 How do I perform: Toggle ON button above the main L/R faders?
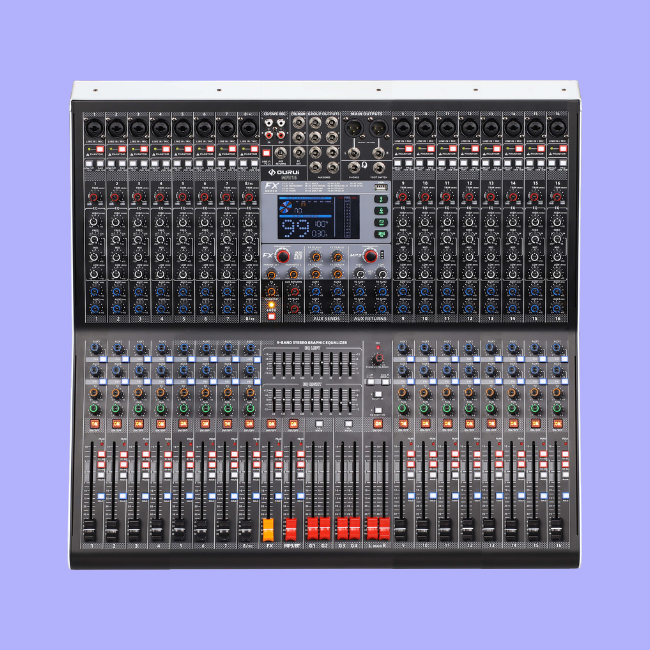[x=378, y=424]
